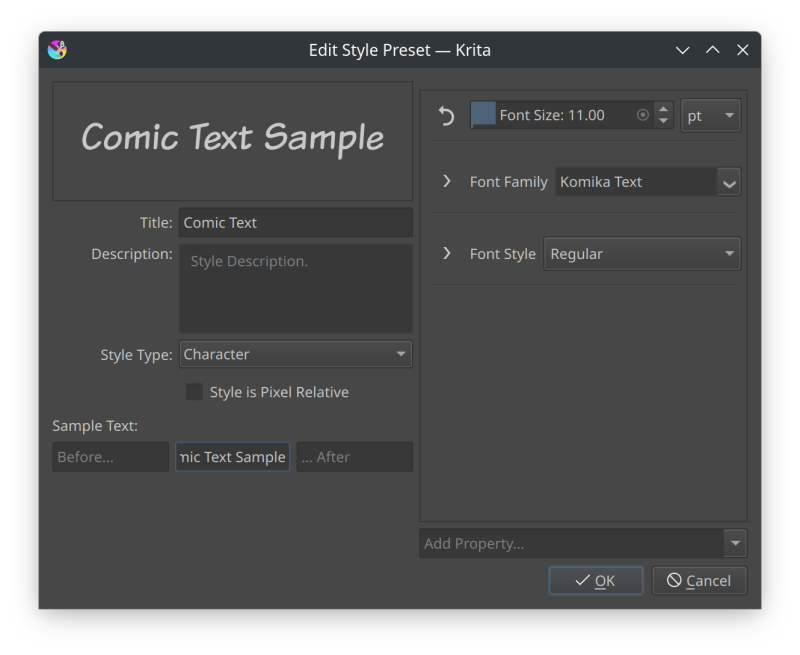Click the Style Description text area
Image resolution: width=800 pixels, height=655 pixels.
[x=295, y=289]
